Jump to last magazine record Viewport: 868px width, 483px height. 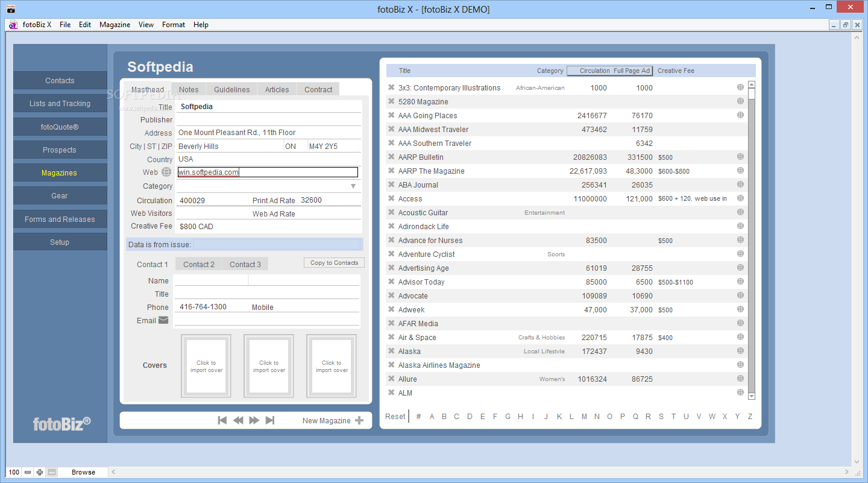coord(270,420)
